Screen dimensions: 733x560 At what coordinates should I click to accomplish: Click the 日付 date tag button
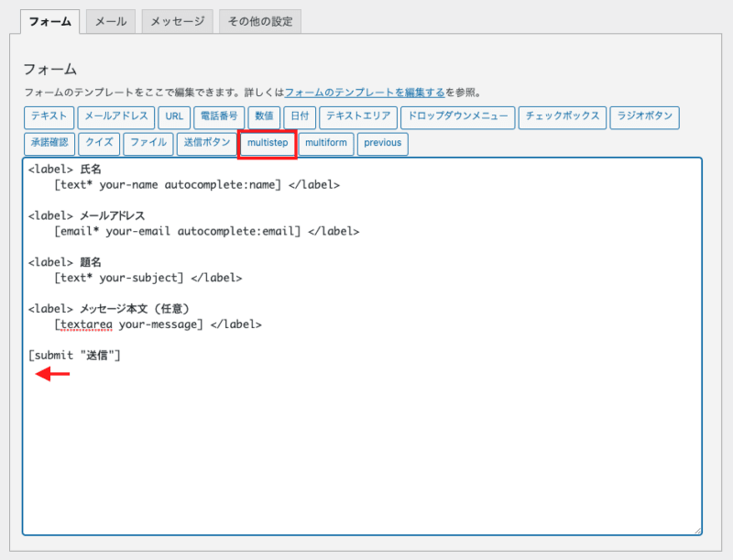(299, 116)
